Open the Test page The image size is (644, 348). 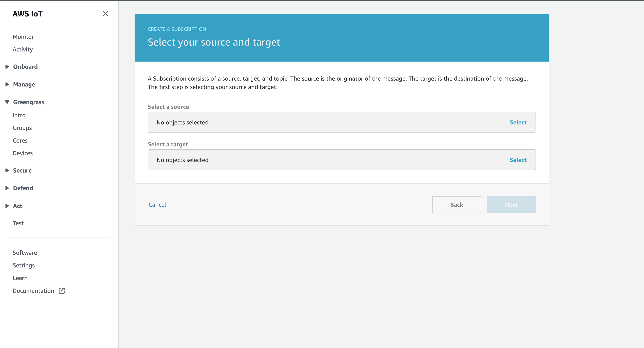click(x=18, y=223)
